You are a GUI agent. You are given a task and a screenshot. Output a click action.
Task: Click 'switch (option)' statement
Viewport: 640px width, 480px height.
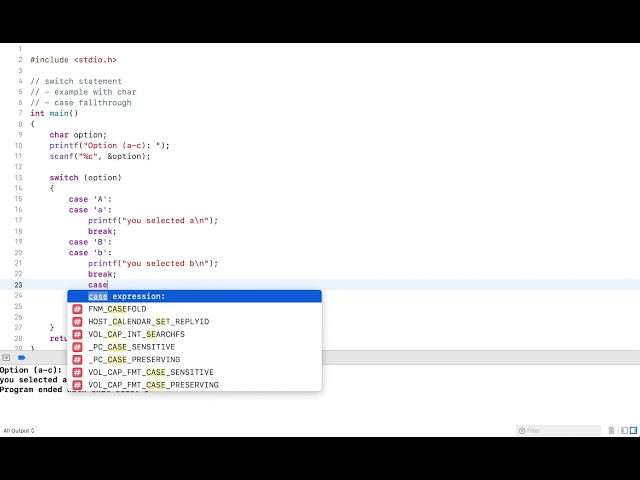[x=85, y=178]
